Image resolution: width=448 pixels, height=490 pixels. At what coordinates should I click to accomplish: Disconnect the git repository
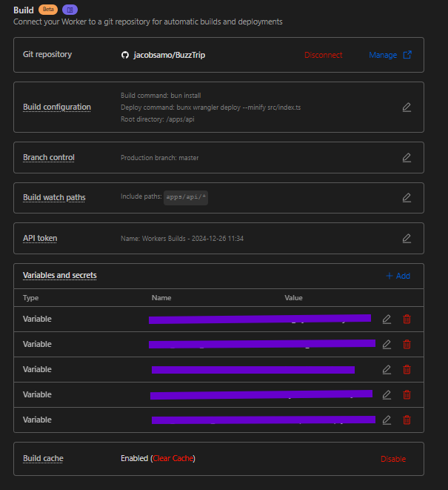point(324,55)
